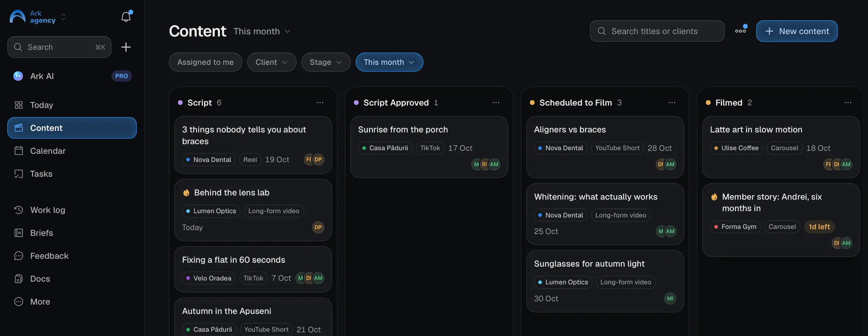Open Docs in the sidebar

tap(72, 279)
